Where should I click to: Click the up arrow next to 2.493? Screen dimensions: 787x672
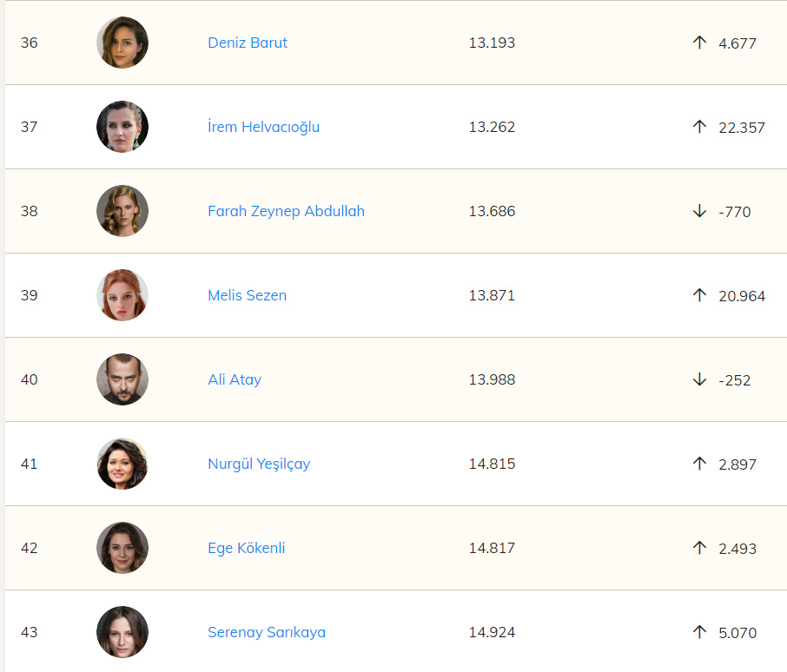coord(699,548)
